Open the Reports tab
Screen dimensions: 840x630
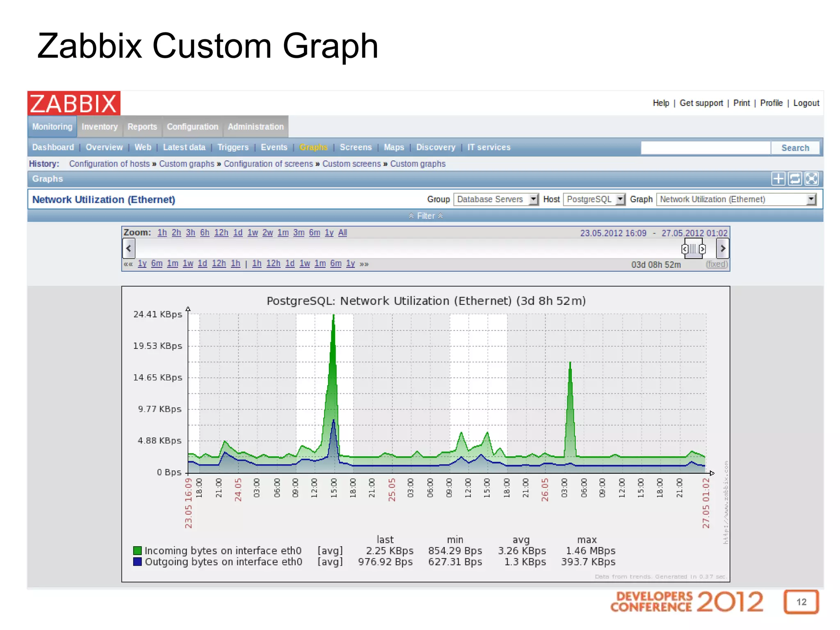pyautogui.click(x=142, y=127)
